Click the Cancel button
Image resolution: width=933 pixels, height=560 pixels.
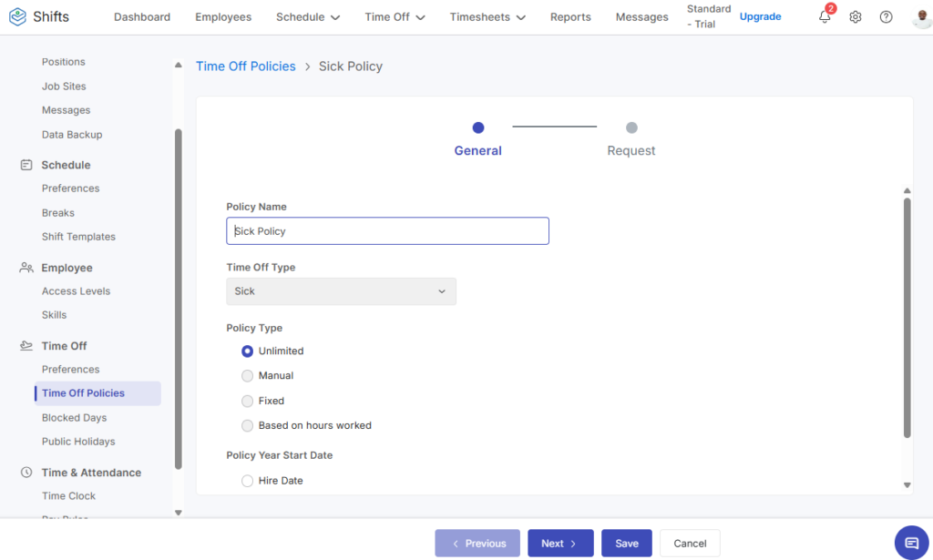690,544
